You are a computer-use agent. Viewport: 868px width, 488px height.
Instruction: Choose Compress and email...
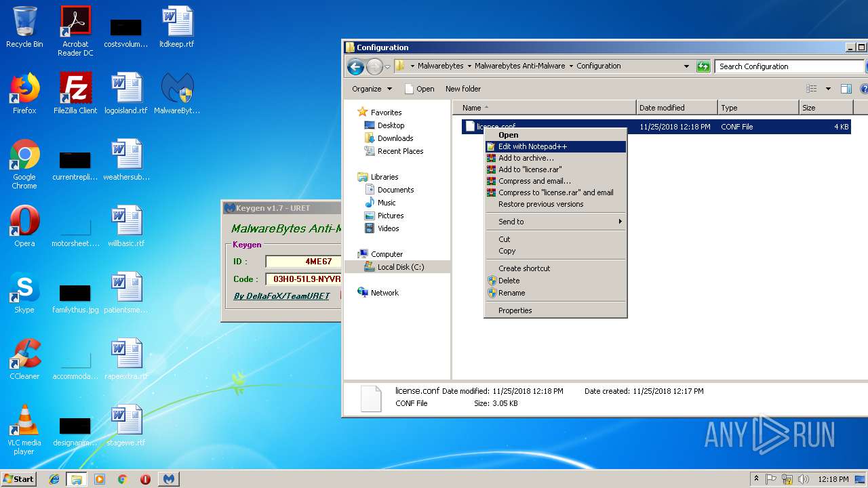coord(555,181)
